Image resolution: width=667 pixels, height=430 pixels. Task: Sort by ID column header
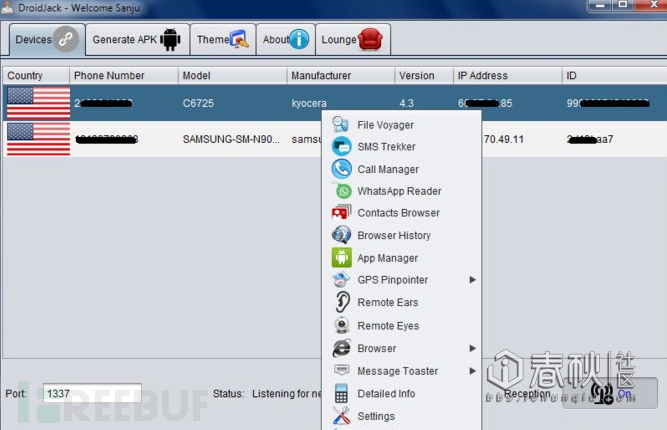point(614,75)
